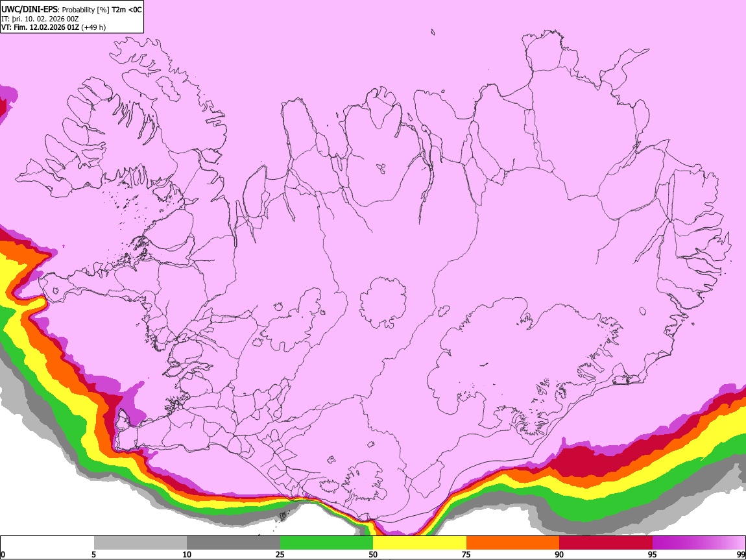Click the green 25-50 legend band
The height and width of the screenshot is (560, 746).
pyautogui.click(x=326, y=543)
